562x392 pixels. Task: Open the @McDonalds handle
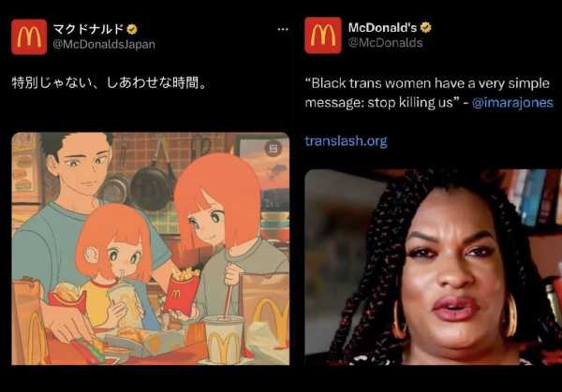(x=385, y=43)
